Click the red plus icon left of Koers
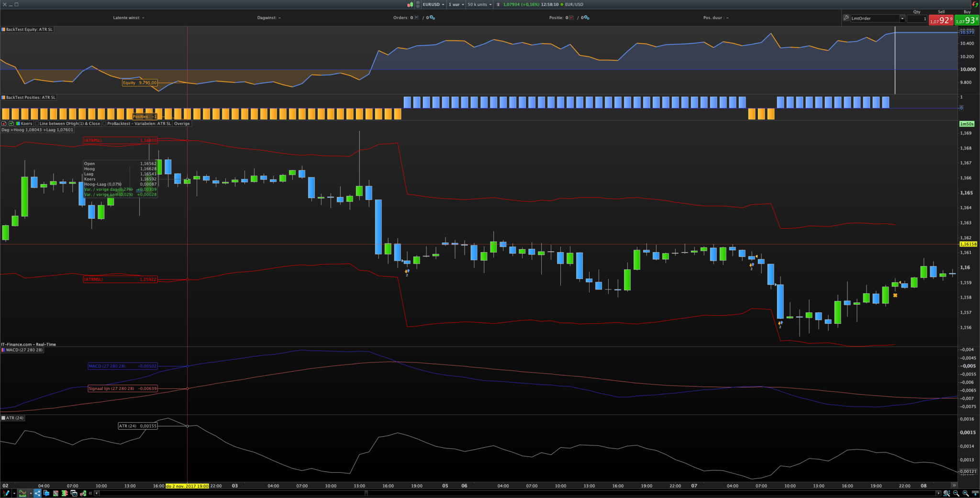980x498 pixels. click(4, 123)
